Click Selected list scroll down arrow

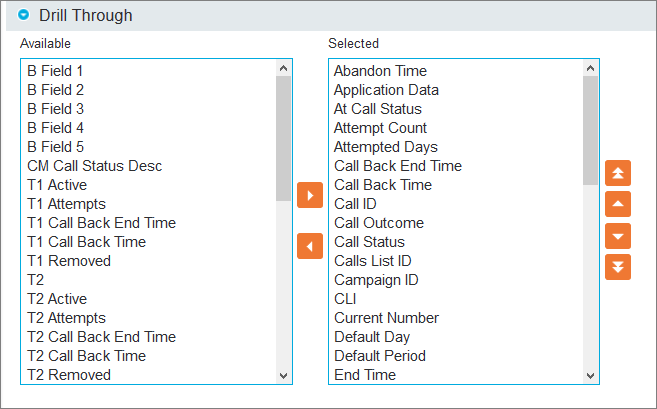(591, 375)
